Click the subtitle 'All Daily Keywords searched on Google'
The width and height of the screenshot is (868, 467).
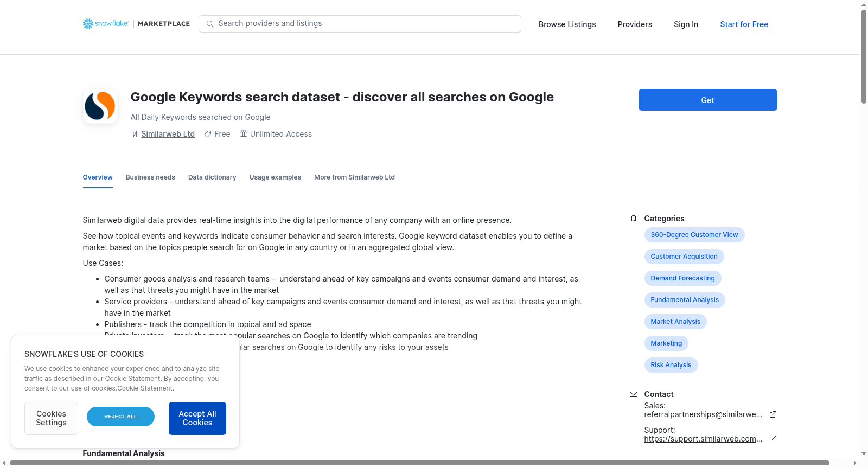(200, 117)
